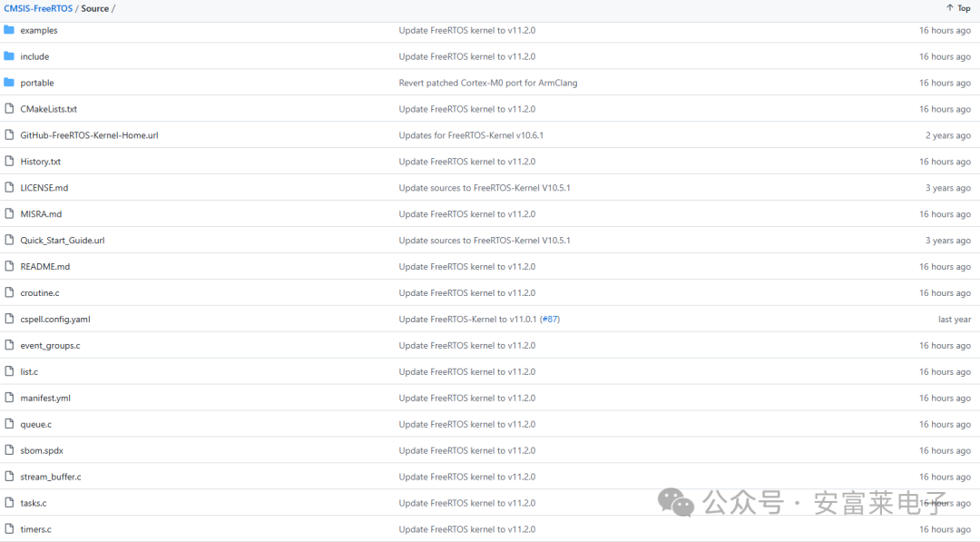980x542 pixels.
Task: Click the file icon beside cspell.config.yaml
Action: click(9, 318)
